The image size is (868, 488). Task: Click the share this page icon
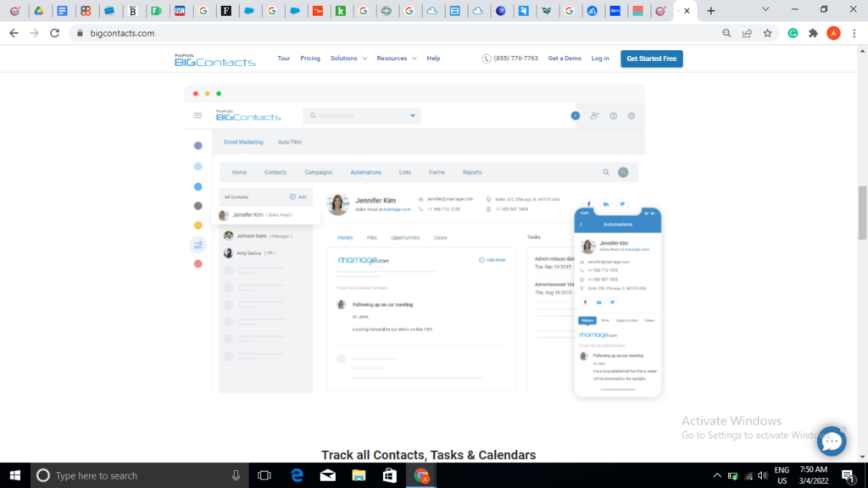[x=748, y=33]
